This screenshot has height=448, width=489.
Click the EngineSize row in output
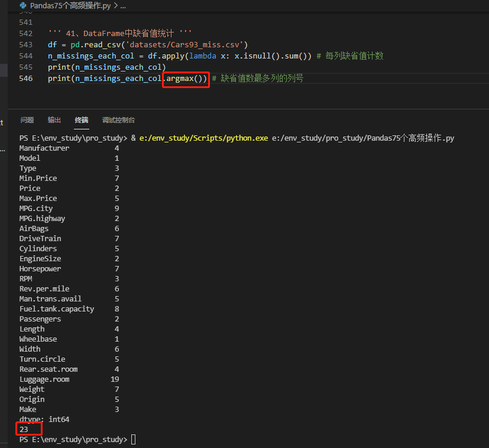pos(69,259)
